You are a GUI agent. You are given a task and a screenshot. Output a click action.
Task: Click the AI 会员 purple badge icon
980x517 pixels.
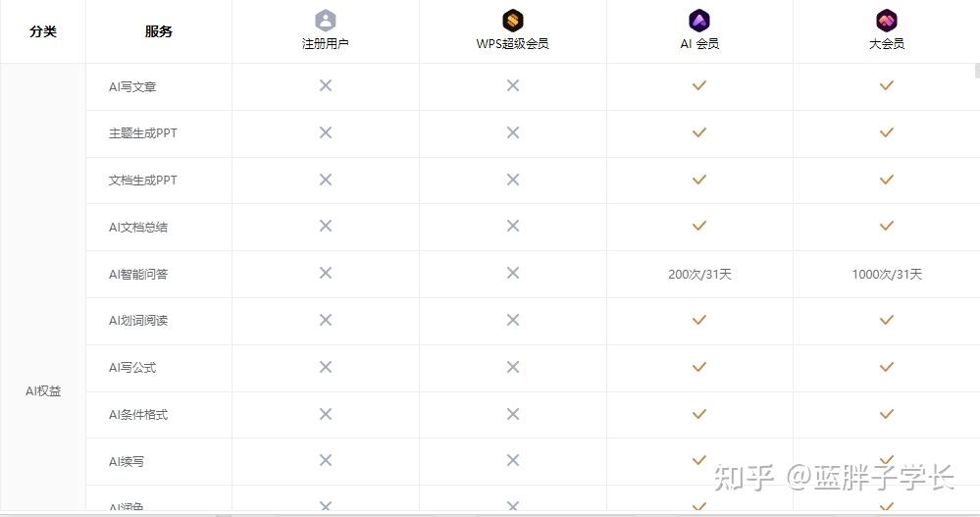699,20
